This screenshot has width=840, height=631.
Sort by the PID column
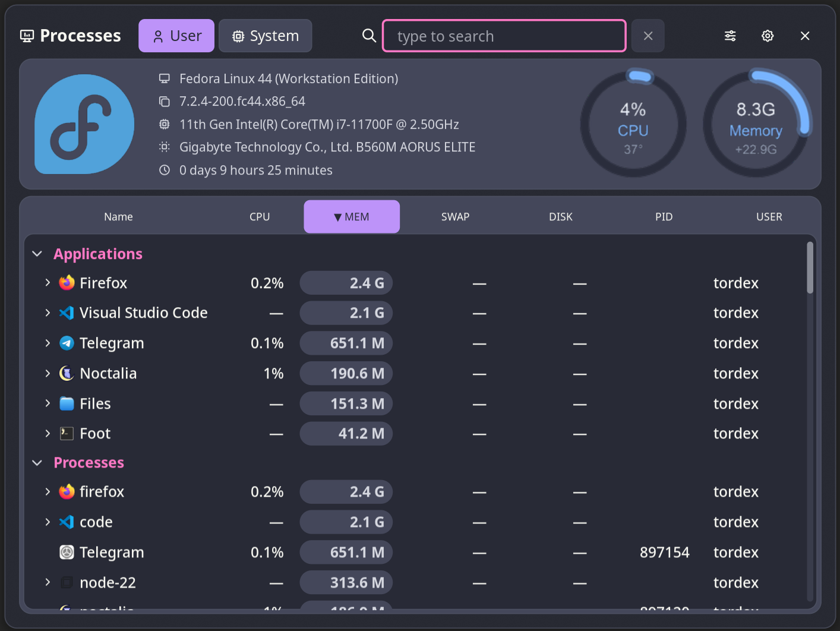pyautogui.click(x=664, y=217)
